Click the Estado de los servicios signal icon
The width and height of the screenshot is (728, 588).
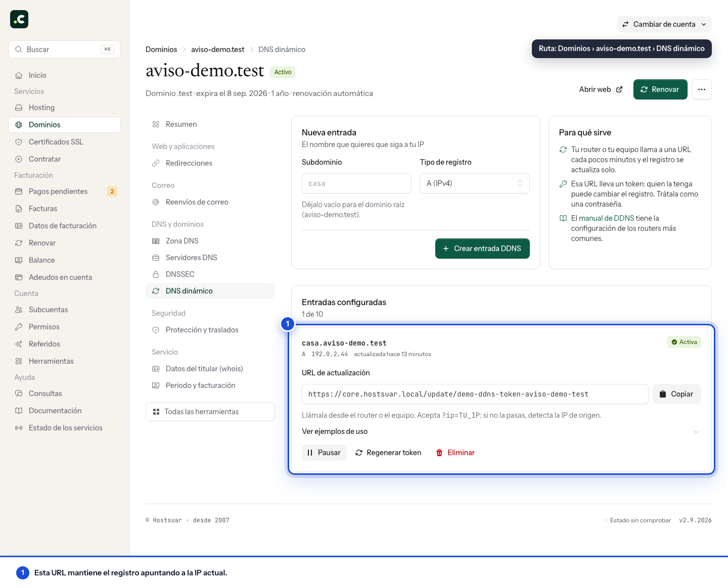point(19,428)
